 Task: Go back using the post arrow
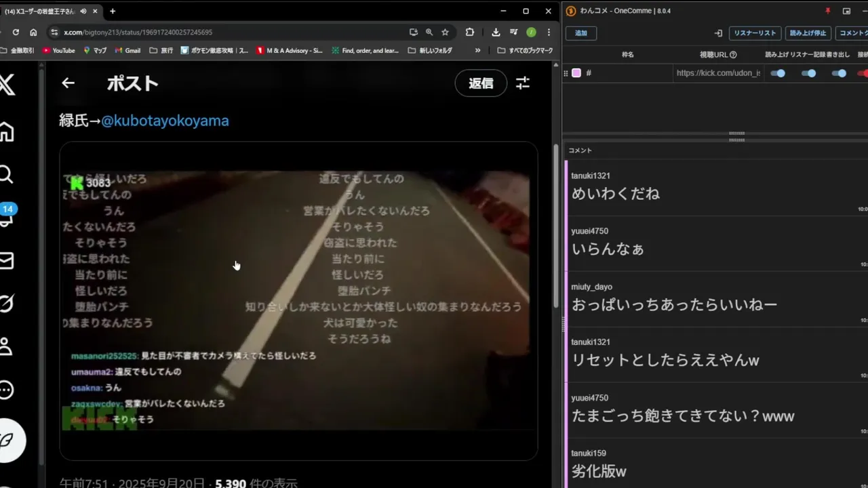68,83
